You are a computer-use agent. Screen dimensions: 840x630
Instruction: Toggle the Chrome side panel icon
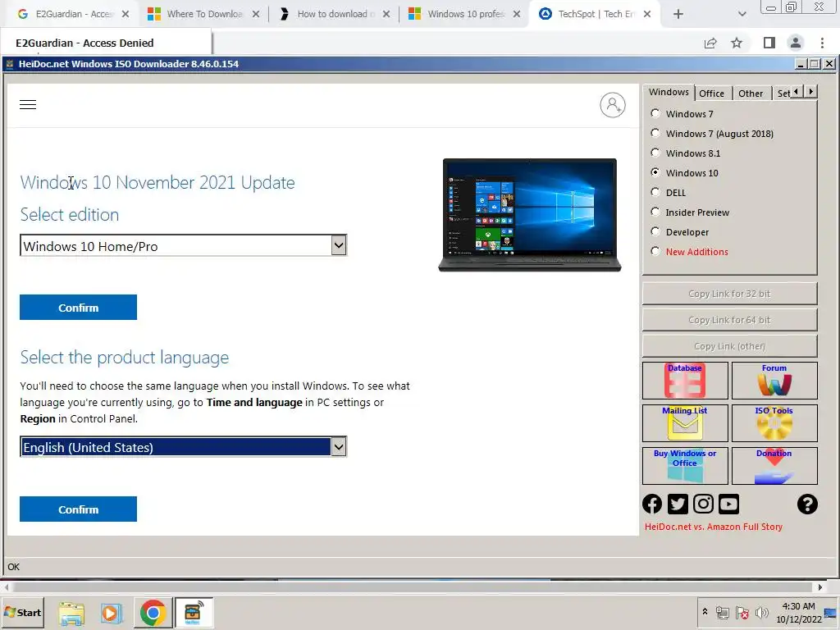coord(769,43)
